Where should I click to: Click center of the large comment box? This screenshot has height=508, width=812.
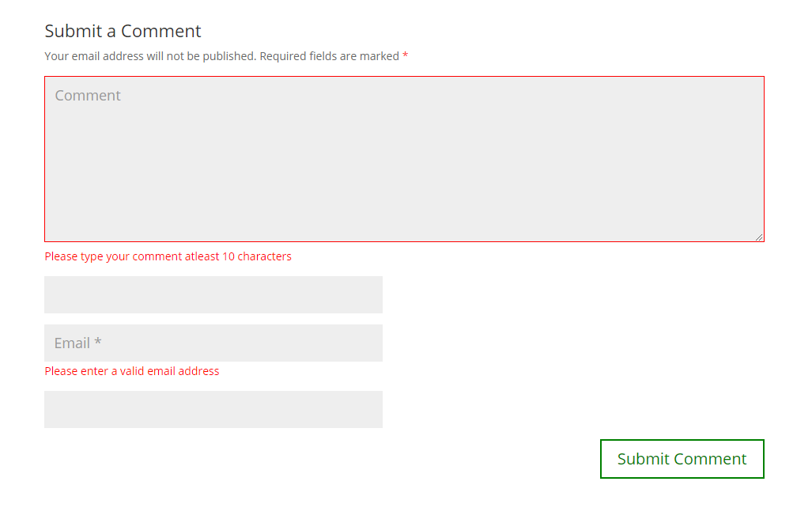pos(404,158)
